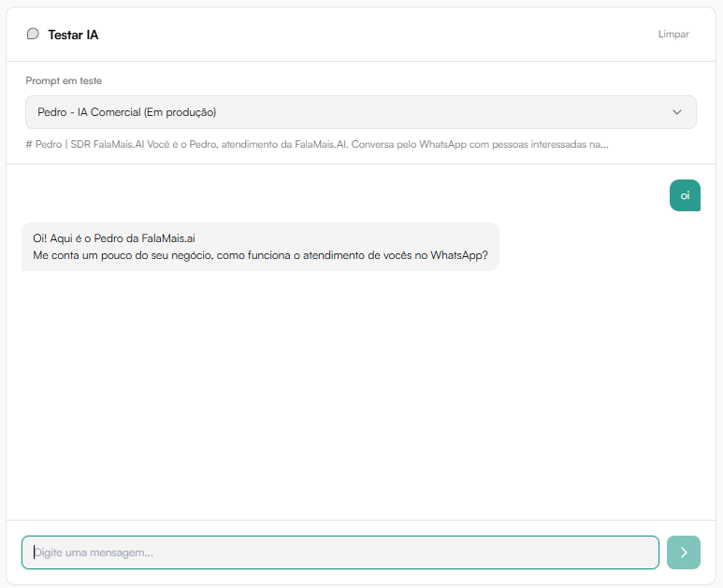
Task: Click the 'Prompt em teste' label
Action: (x=64, y=80)
